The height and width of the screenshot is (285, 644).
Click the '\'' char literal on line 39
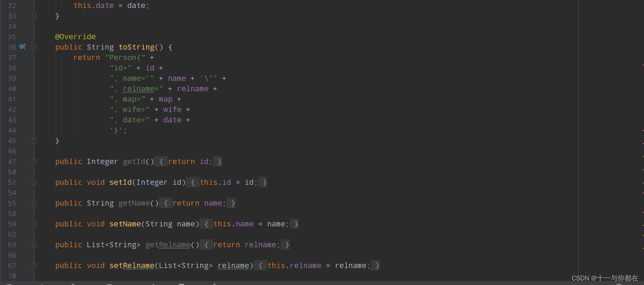point(209,78)
